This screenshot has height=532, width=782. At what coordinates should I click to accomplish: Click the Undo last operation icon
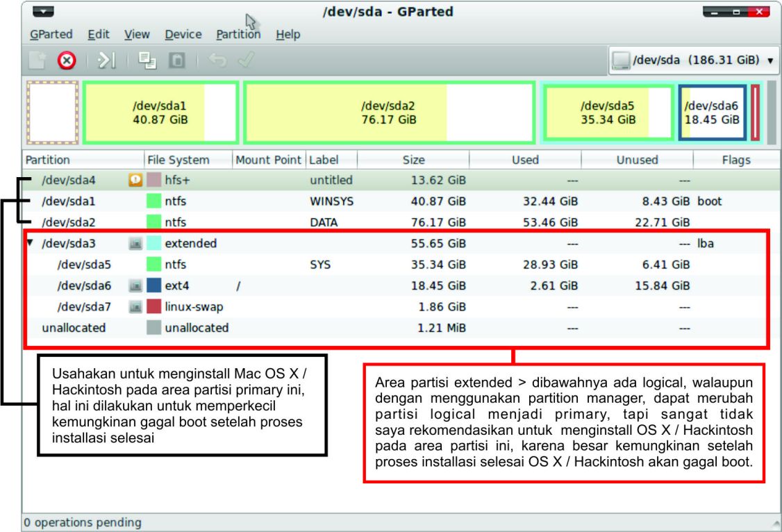point(217,60)
